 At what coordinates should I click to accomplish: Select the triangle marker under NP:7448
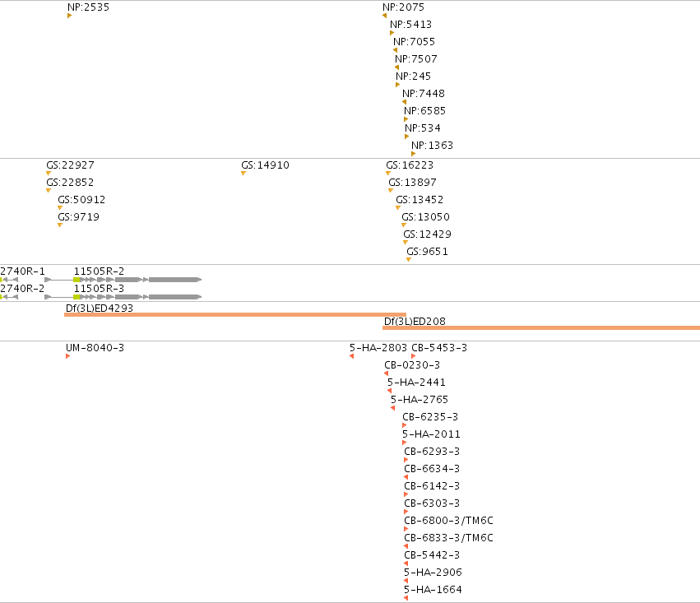click(405, 102)
